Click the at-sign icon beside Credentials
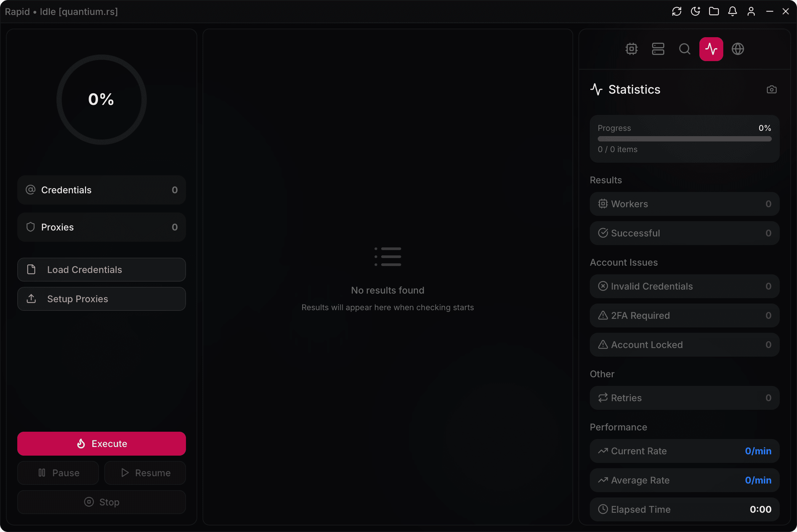 click(31, 190)
